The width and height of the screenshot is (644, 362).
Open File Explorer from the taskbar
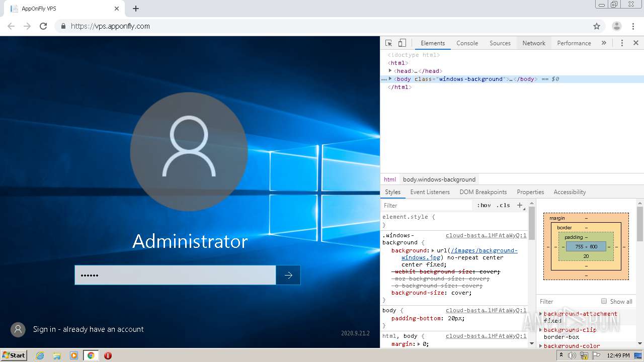click(57, 355)
